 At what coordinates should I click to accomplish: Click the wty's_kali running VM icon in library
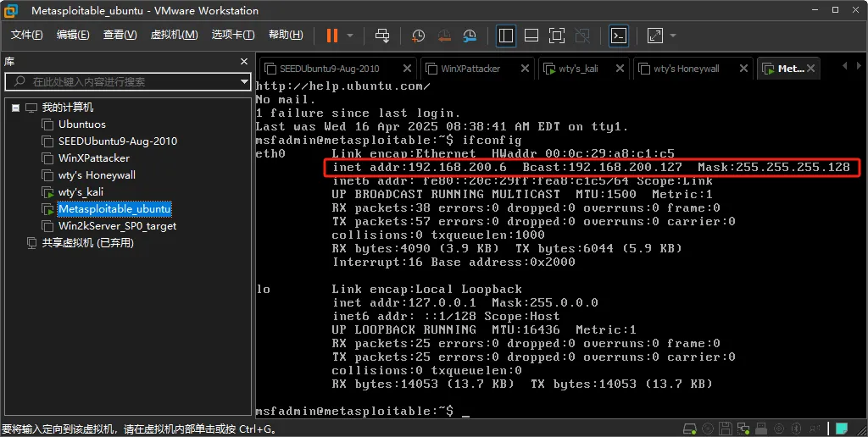click(x=48, y=192)
